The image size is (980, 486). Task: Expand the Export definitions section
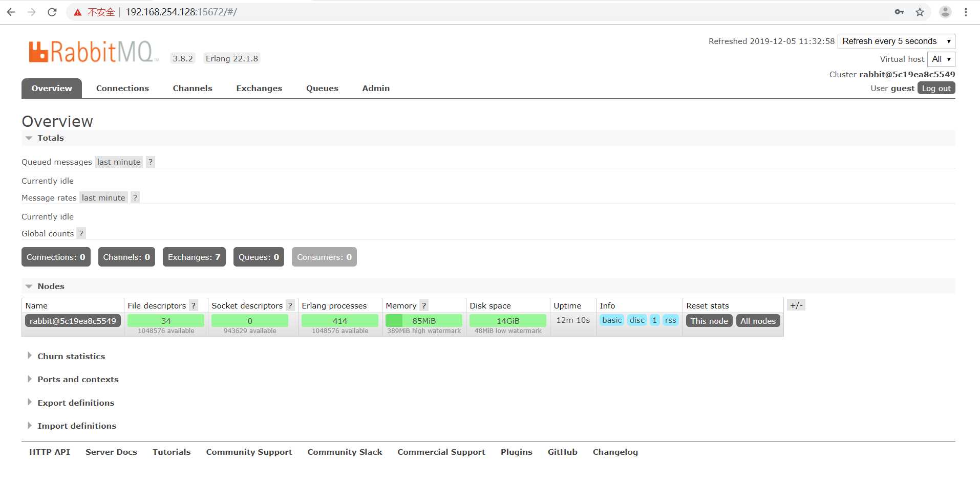pyautogui.click(x=71, y=403)
